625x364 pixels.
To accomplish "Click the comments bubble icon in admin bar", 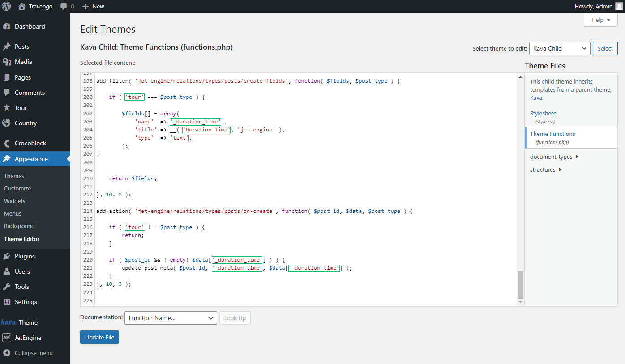I will [64, 7].
